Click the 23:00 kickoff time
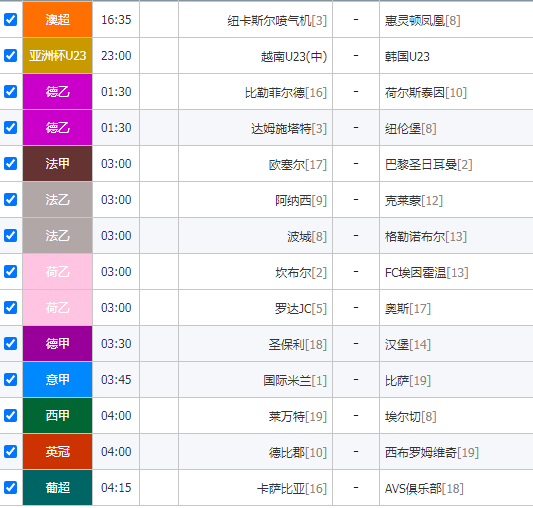 coord(116,56)
